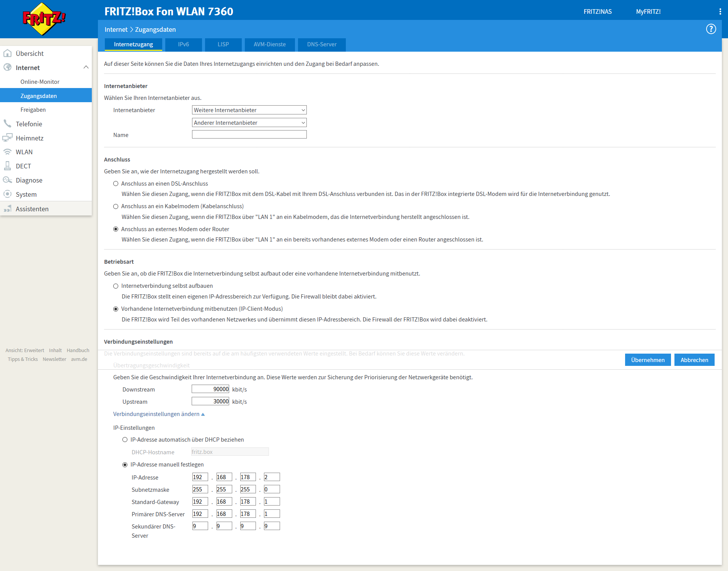Image resolution: width=728 pixels, height=571 pixels.
Task: Click the last octet of IP-Adresse
Action: pos(272,477)
